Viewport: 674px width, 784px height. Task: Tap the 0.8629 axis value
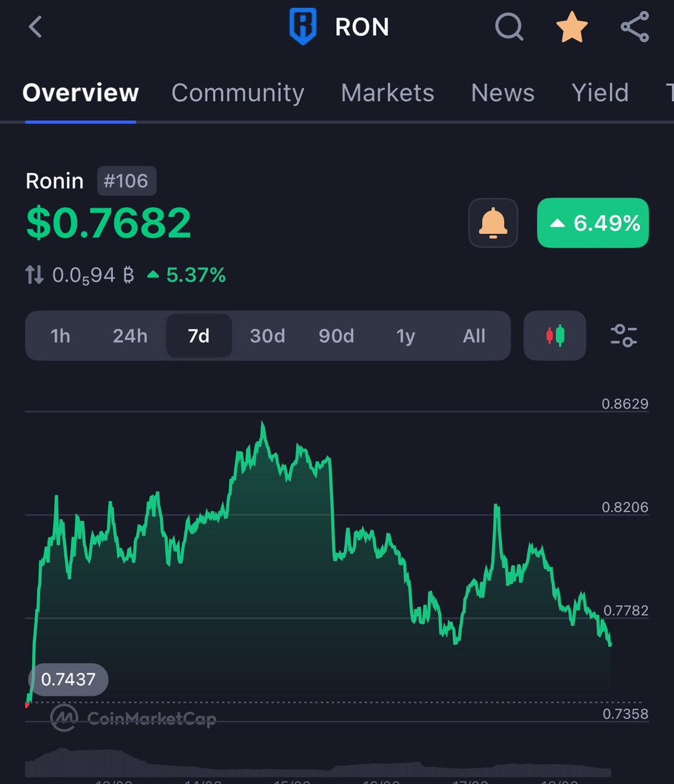click(625, 404)
